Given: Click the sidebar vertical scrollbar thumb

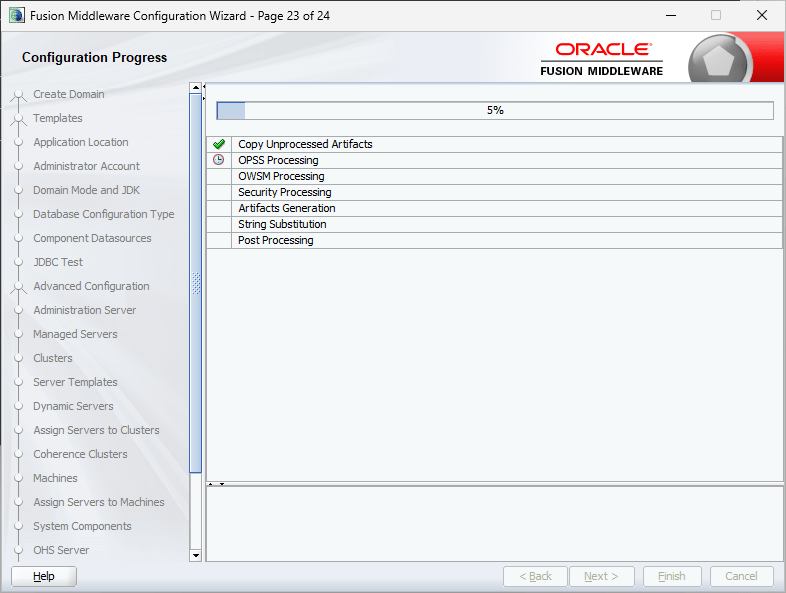Looking at the screenshot, I should click(196, 283).
